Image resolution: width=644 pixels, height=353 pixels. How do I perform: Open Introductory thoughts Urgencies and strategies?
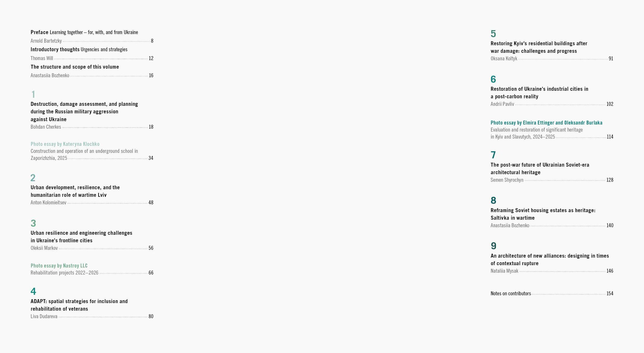point(79,49)
